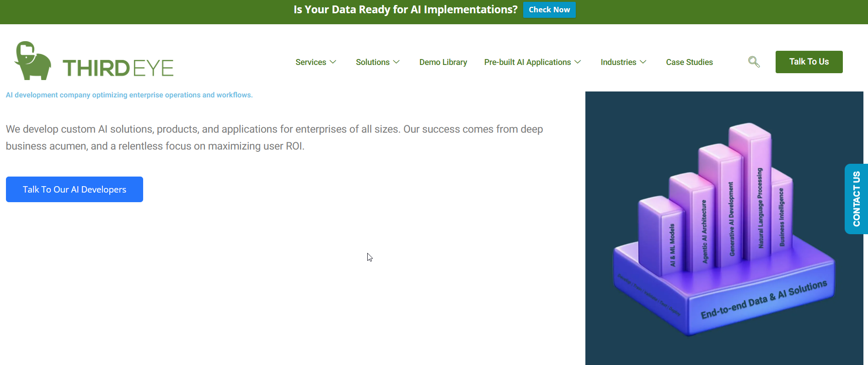Click the magnifying glass search icon
This screenshot has width=868, height=365.
[x=754, y=62]
